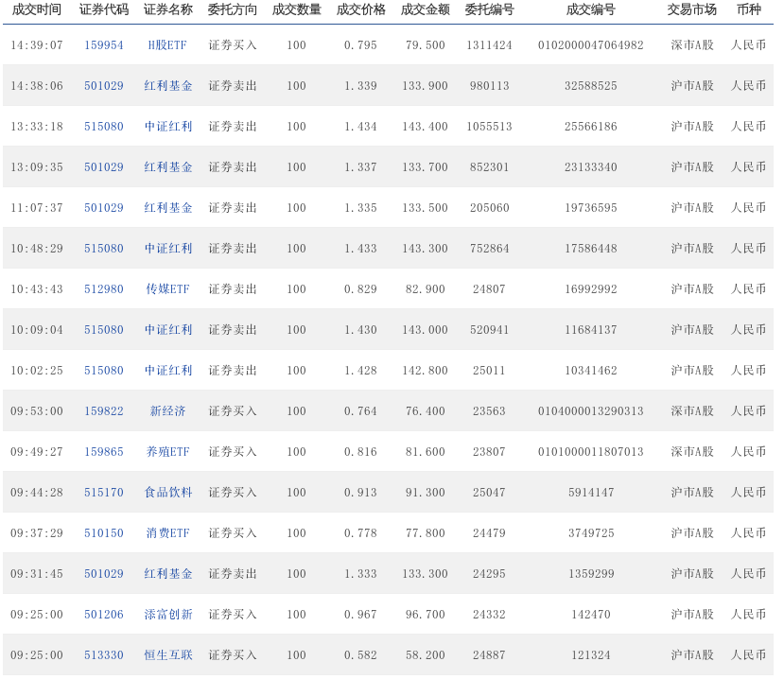Click the 新经济 security name

click(x=167, y=411)
